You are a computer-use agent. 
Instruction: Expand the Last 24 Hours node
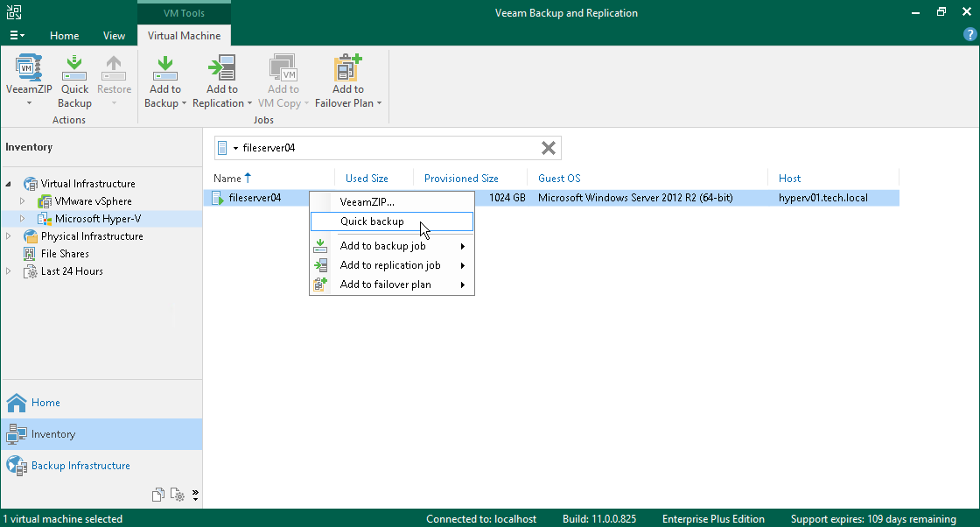(8, 271)
